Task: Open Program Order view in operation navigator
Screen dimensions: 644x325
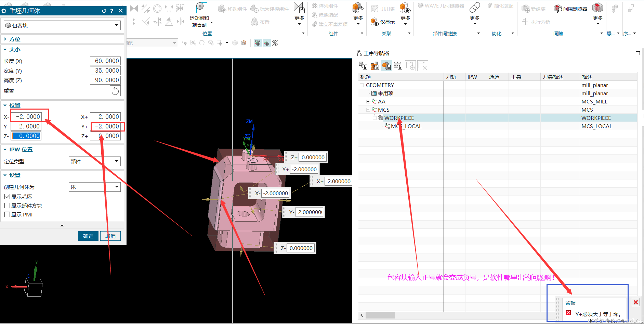Action: coord(363,66)
